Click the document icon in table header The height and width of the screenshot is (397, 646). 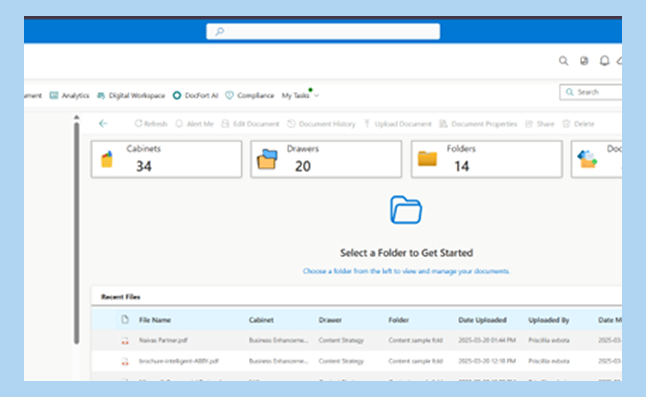click(125, 320)
